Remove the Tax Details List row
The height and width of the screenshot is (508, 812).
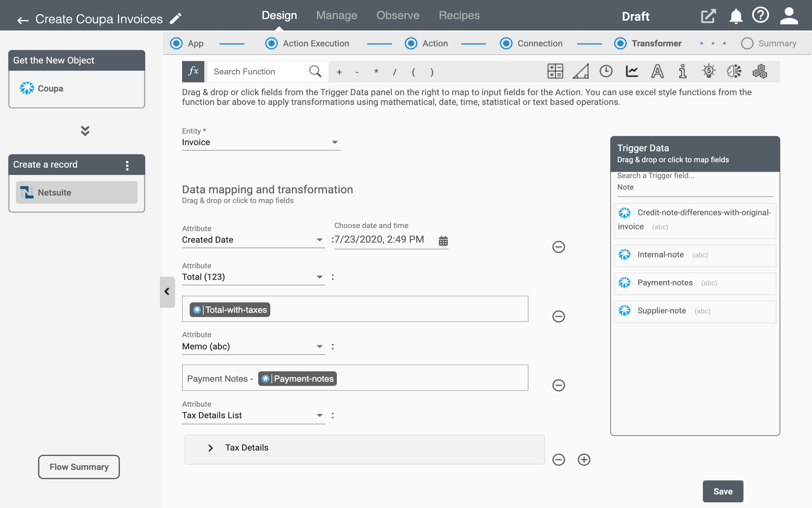click(559, 460)
